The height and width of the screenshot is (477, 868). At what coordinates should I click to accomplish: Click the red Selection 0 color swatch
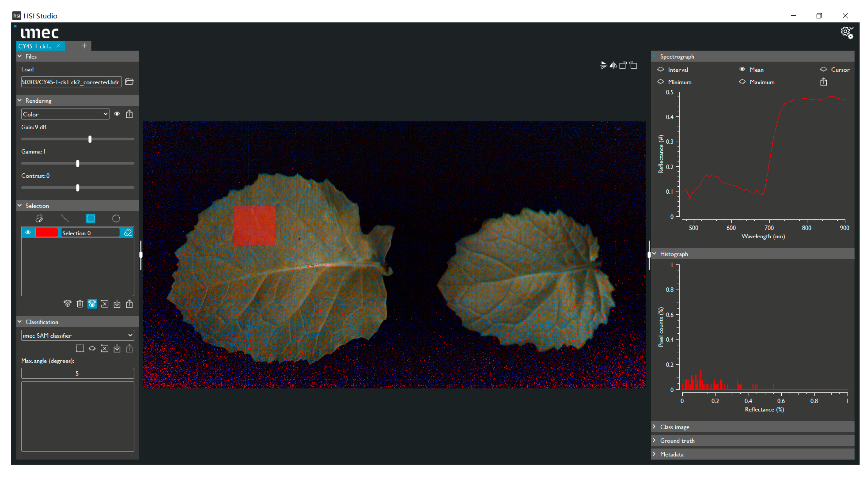click(46, 233)
